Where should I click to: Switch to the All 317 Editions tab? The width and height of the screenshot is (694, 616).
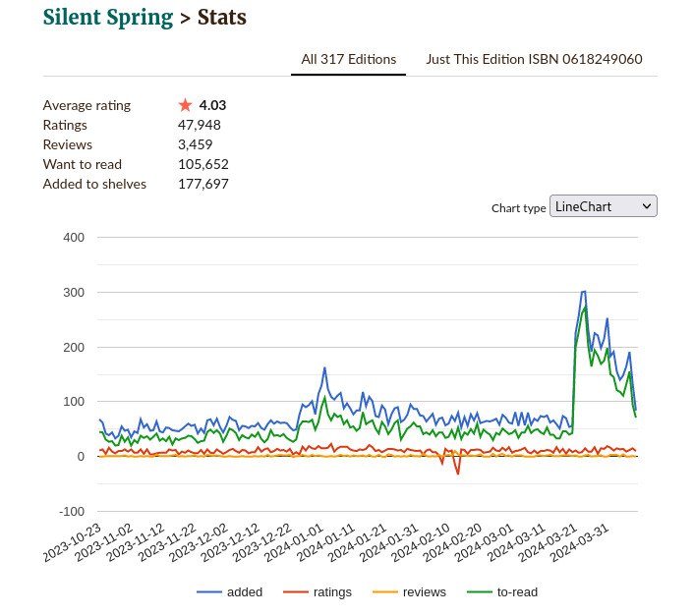click(348, 59)
